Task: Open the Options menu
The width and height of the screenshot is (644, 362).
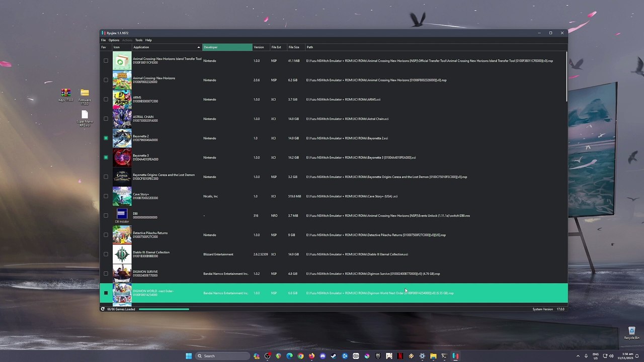Action: pos(114,40)
